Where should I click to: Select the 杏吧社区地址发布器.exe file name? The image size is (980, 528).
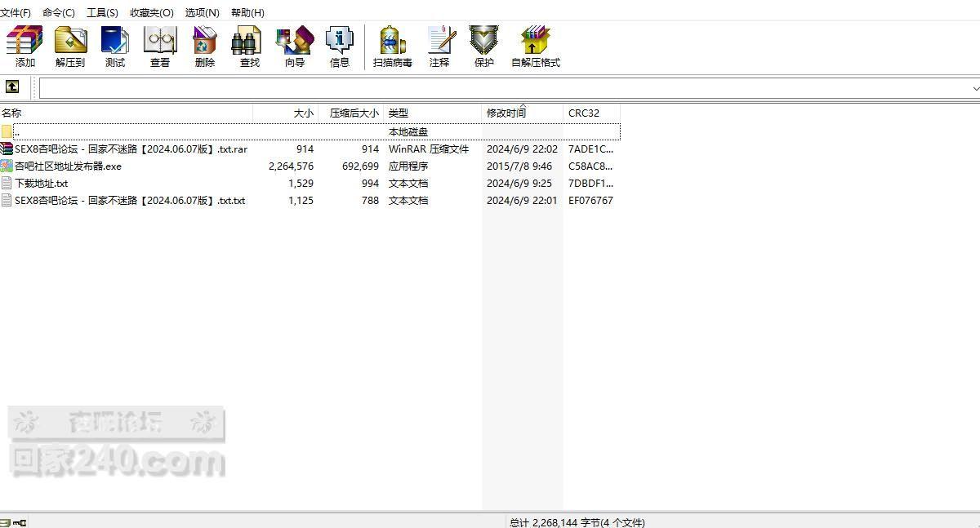click(68, 166)
